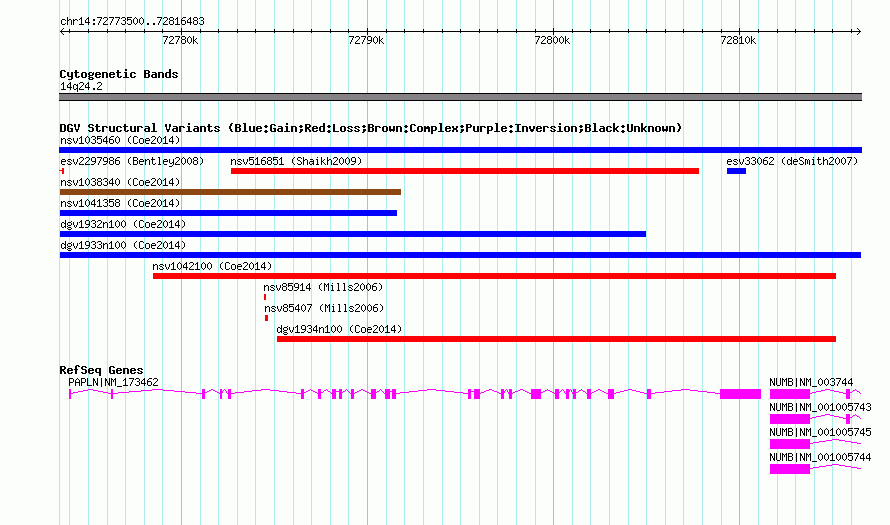
Task: Click the small red esv2297986 loss marker
Action: [62, 171]
